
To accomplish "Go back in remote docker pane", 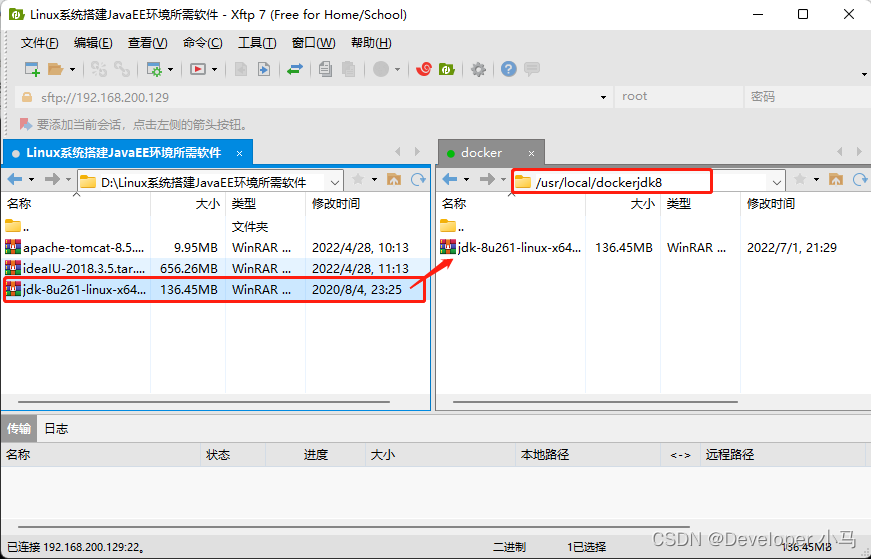I will [450, 179].
